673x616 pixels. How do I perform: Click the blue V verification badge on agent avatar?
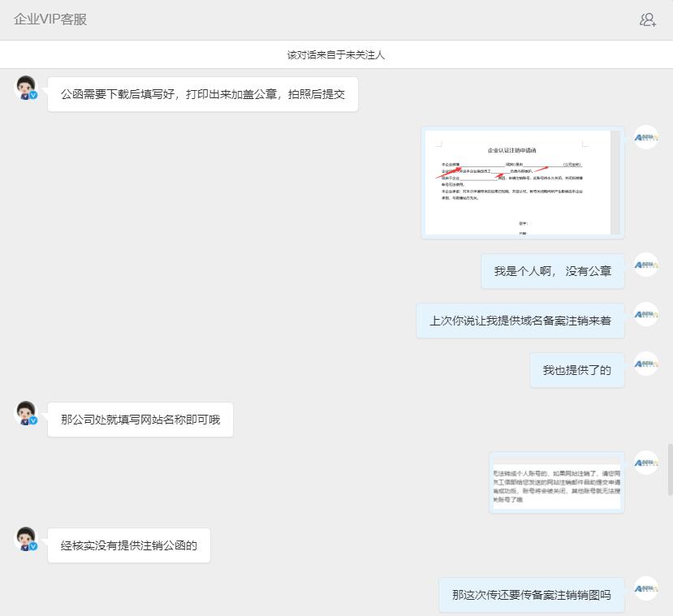[x=32, y=95]
